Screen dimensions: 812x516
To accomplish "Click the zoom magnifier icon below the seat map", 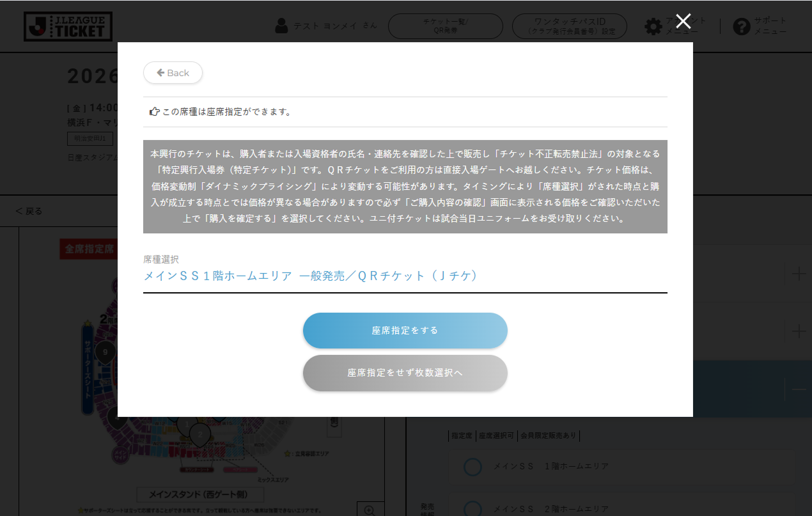I will coord(370,510).
